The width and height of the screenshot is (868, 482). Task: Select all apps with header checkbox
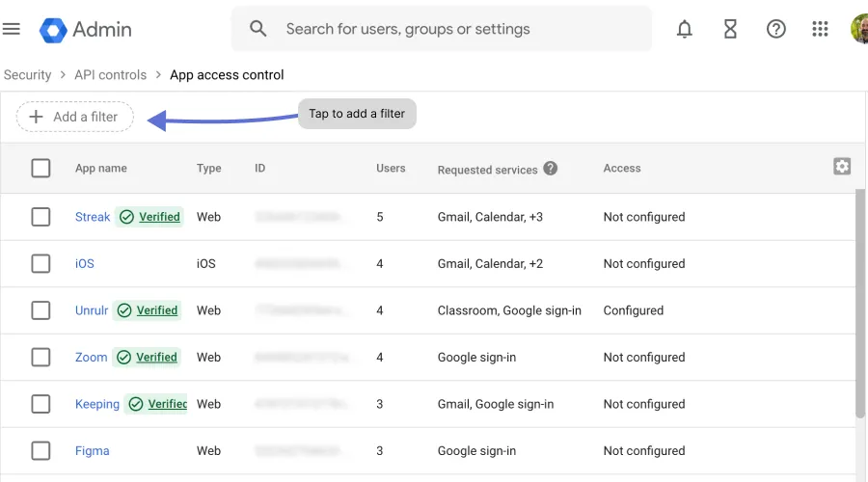[41, 169]
